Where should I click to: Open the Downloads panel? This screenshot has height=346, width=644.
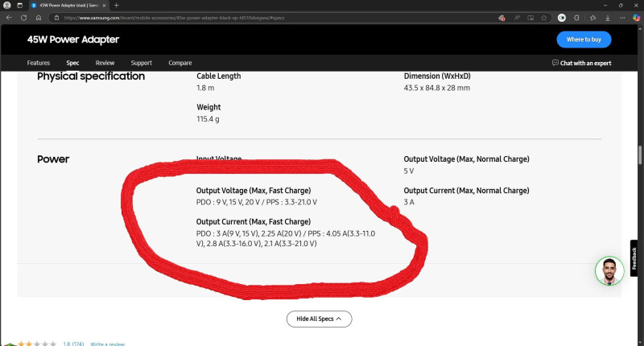608,18
